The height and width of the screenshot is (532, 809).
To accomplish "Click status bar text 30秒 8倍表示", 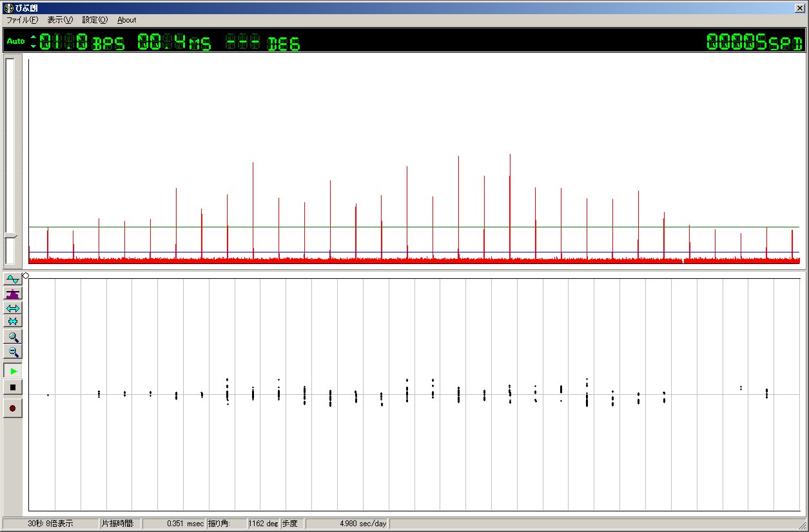I will coord(50,524).
